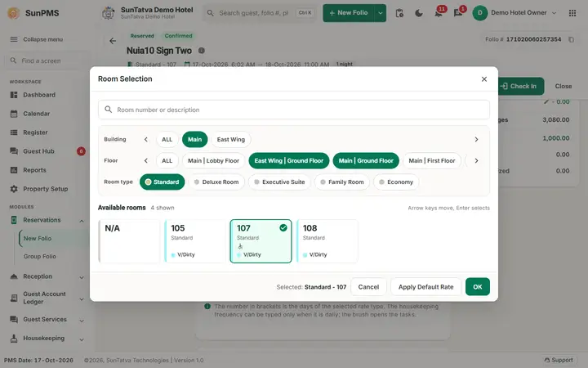Toggle the East Wing building filter
This screenshot has height=368, width=588.
[x=230, y=139]
